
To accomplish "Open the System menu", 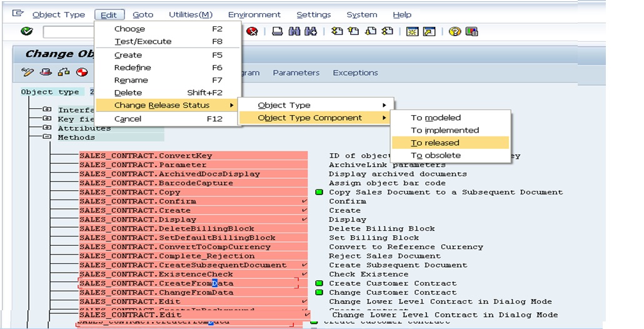I will (362, 15).
